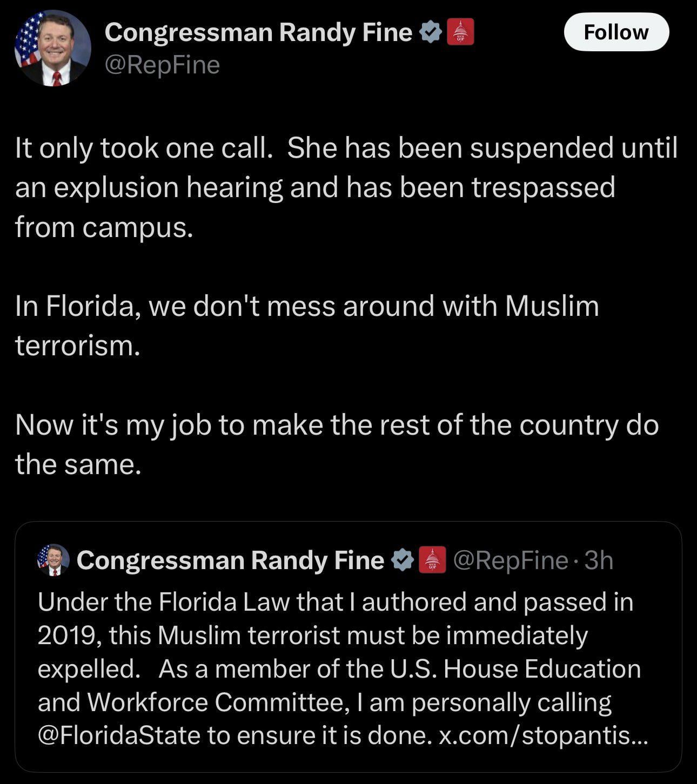
Task: Open the 3h timestamp of the quoted post
Action: 599,560
